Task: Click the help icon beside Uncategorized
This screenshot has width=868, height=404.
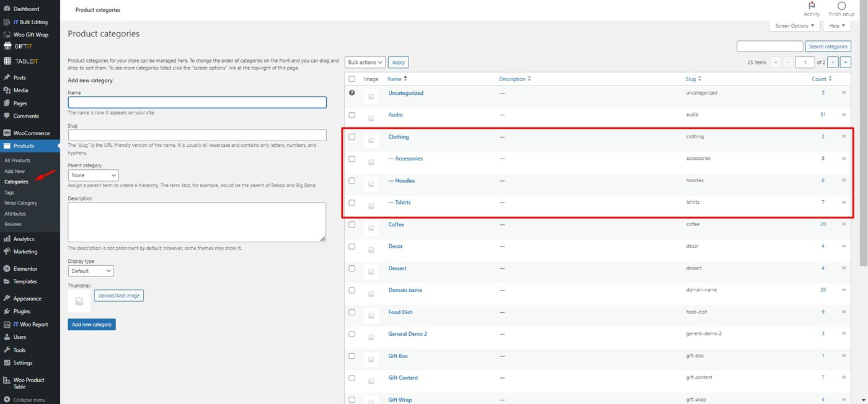Action: [352, 93]
